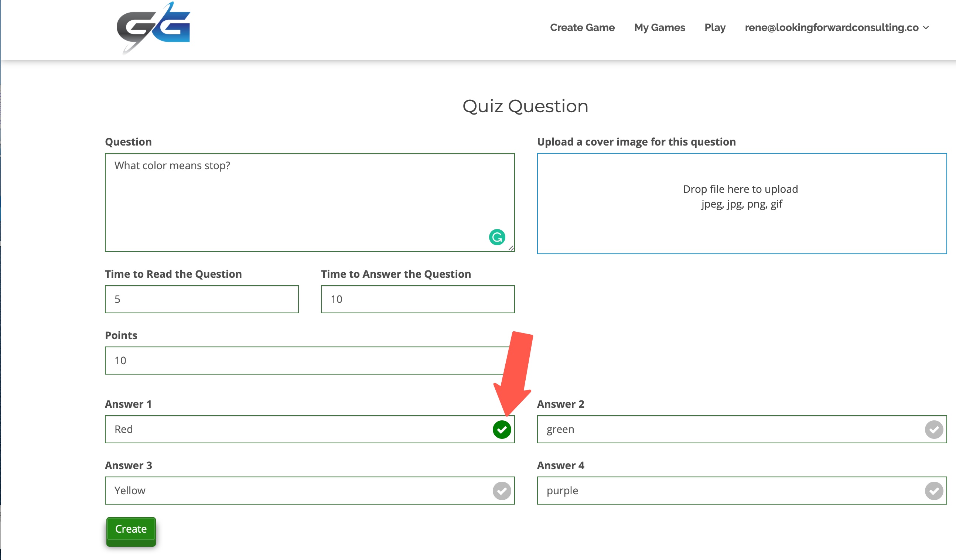Toggle correct answer for Red answer field
The width and height of the screenshot is (956, 560).
coord(502,428)
